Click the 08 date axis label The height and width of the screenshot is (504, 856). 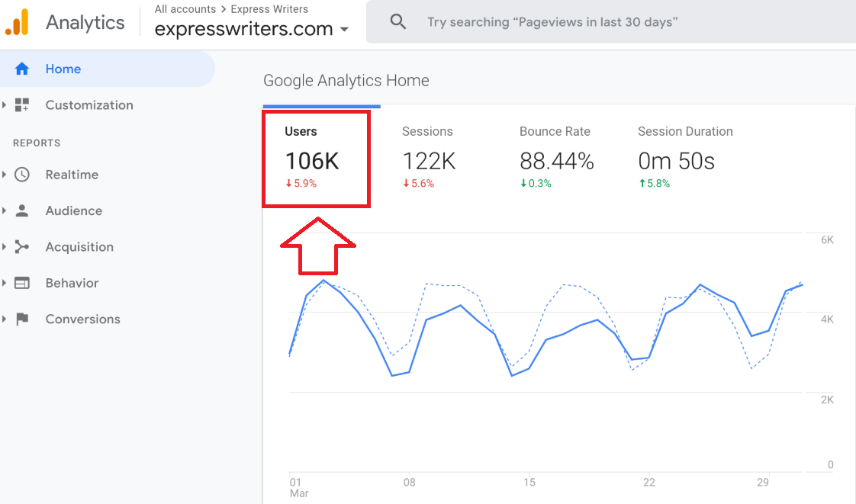[x=410, y=483]
